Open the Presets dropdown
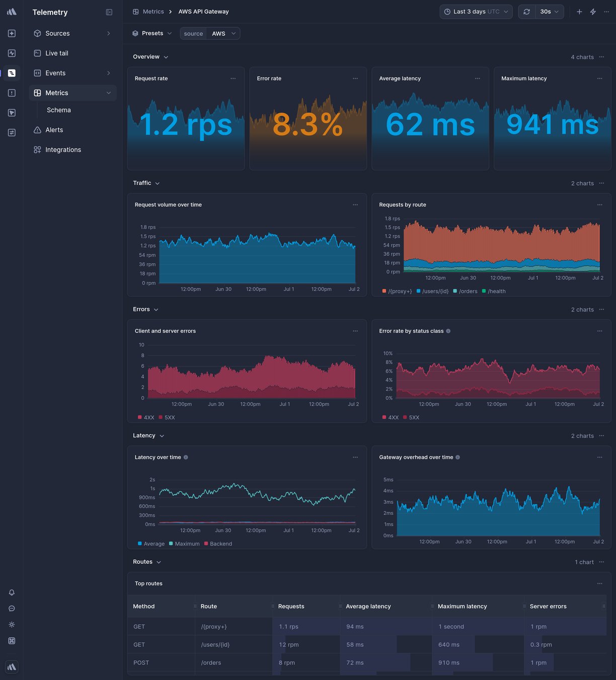The height and width of the screenshot is (680, 616). [152, 33]
